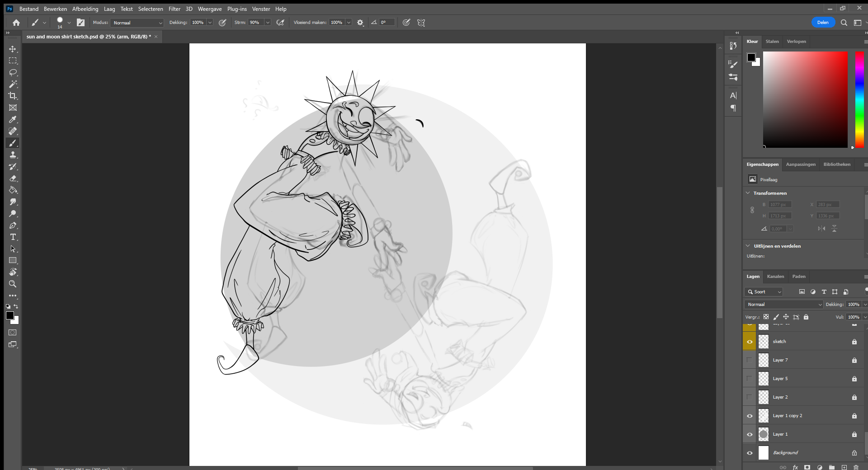This screenshot has height=470, width=868.
Task: Open the Bestand menu
Action: (29, 9)
